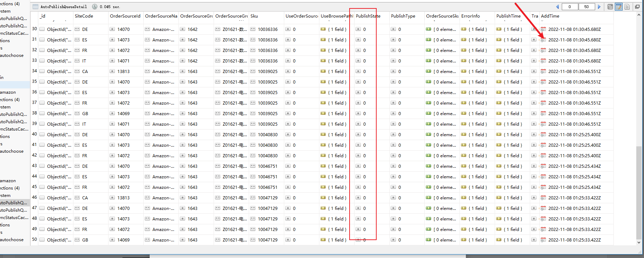Switch results to table view mode
The height and width of the screenshot is (258, 644).
tap(619, 7)
